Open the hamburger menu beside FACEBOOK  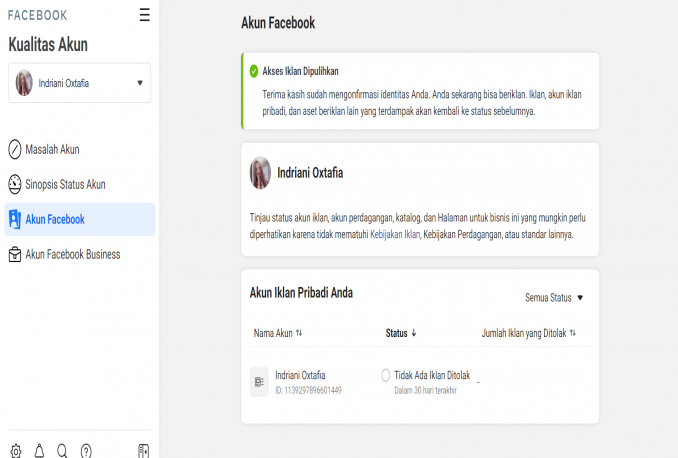(145, 15)
